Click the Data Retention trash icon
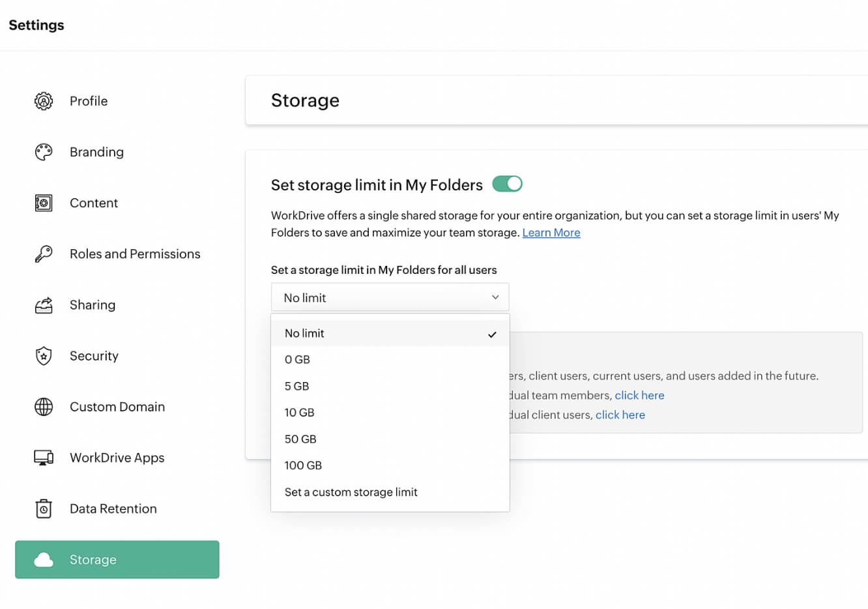Screen dimensions: 868x609 [x=44, y=509]
